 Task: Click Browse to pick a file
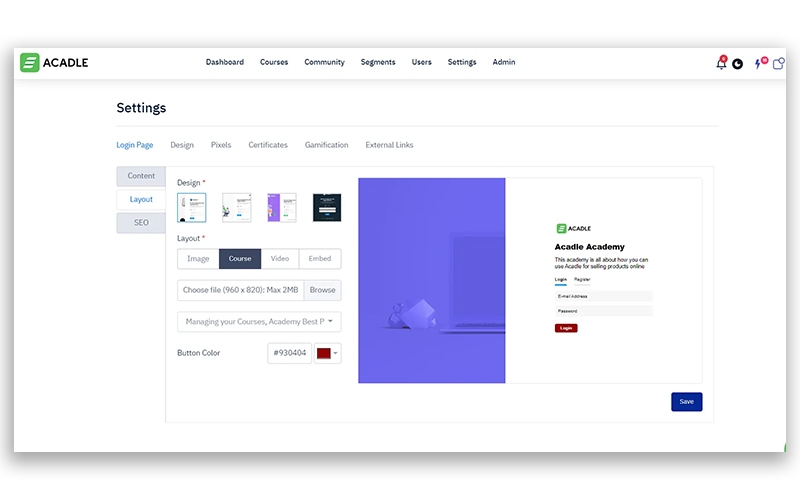pyautogui.click(x=322, y=290)
